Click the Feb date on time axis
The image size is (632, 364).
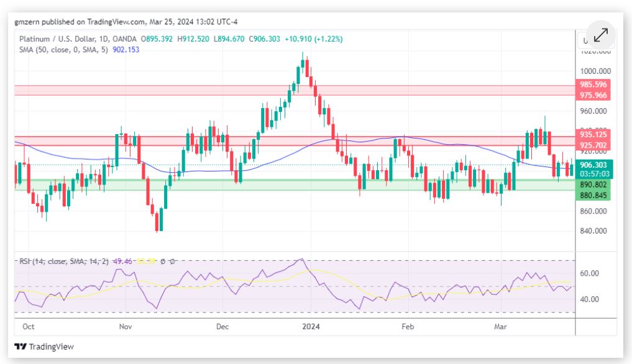[x=408, y=326]
